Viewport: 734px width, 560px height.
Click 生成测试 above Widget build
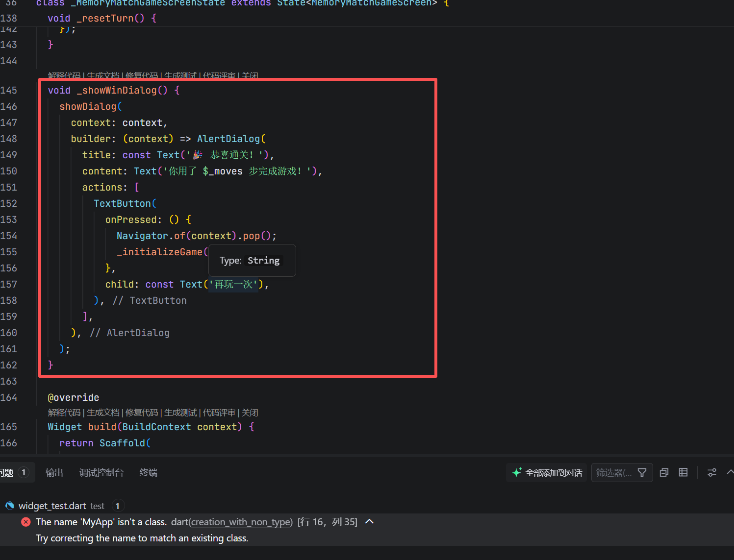point(180,413)
